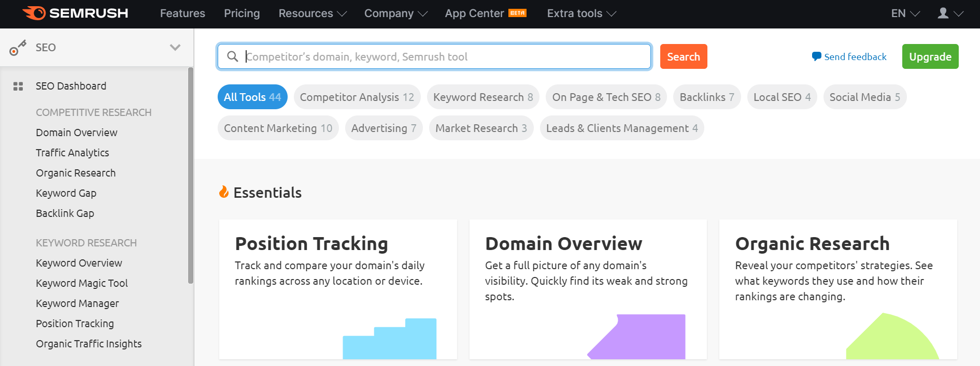
Task: Select the Competitor Analysis 12 filter
Action: 357,97
